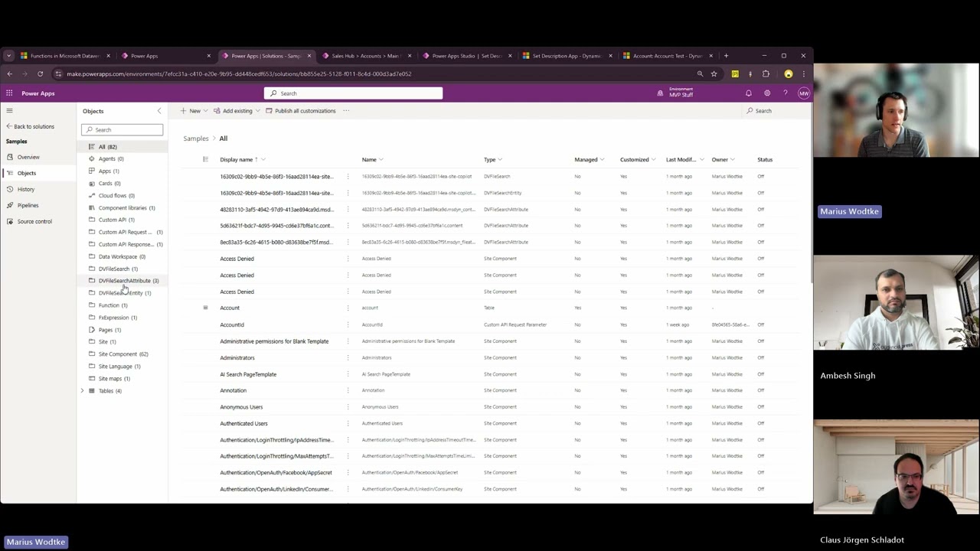
Task: Open the Owner column dropdown
Action: (732, 160)
